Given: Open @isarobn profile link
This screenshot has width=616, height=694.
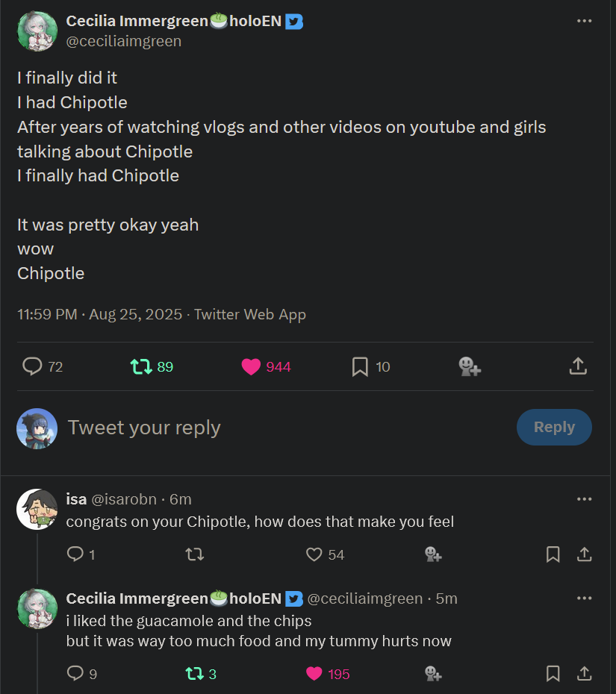Looking at the screenshot, I should [123, 499].
